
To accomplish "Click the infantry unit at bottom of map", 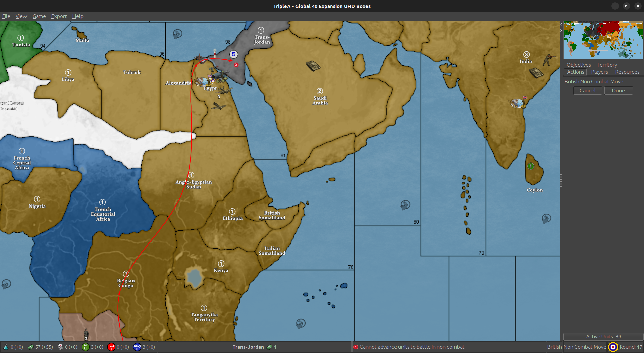I will point(86,333).
